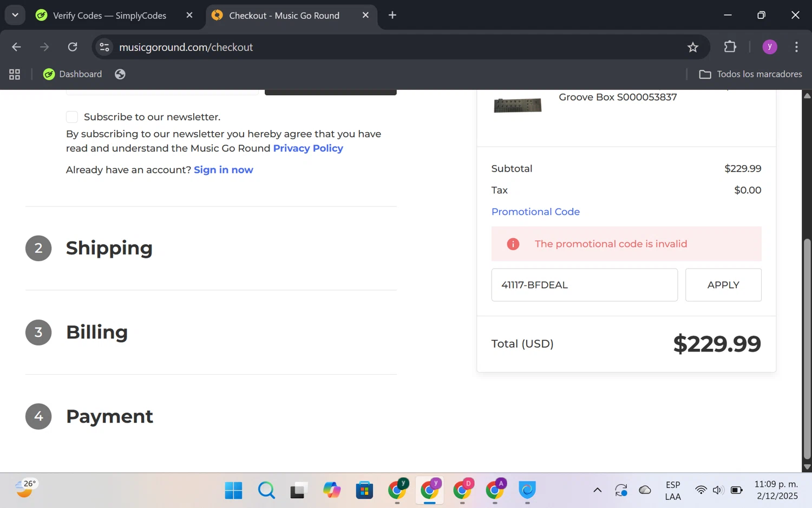This screenshot has width=812, height=508.
Task: Click Sign in now link
Action: tap(224, 170)
